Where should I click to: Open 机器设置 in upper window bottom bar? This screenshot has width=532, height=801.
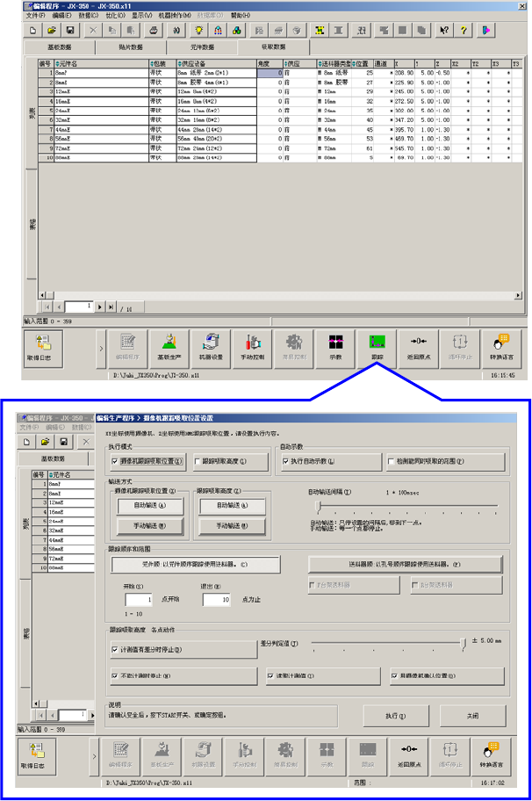pyautogui.click(x=211, y=349)
